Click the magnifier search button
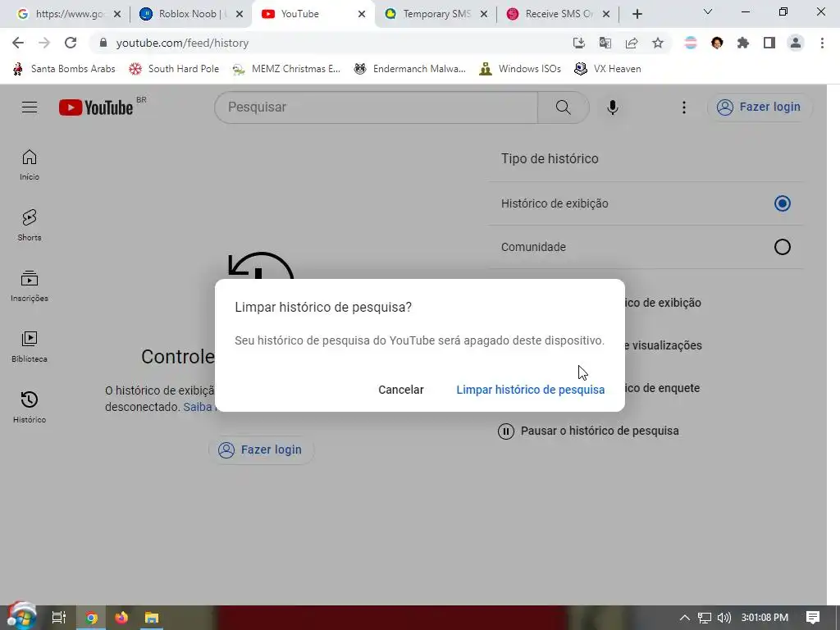This screenshot has width=840, height=630. (563, 107)
